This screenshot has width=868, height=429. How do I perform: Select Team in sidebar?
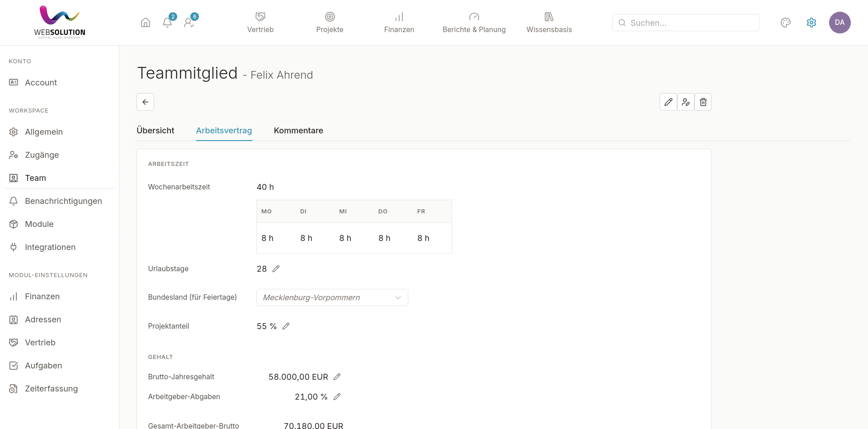tap(59, 178)
